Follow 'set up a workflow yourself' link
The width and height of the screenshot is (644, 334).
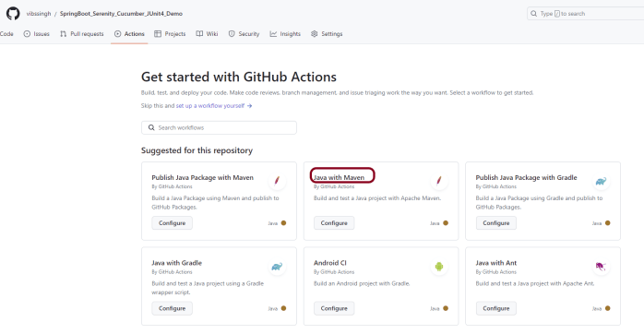(x=214, y=105)
